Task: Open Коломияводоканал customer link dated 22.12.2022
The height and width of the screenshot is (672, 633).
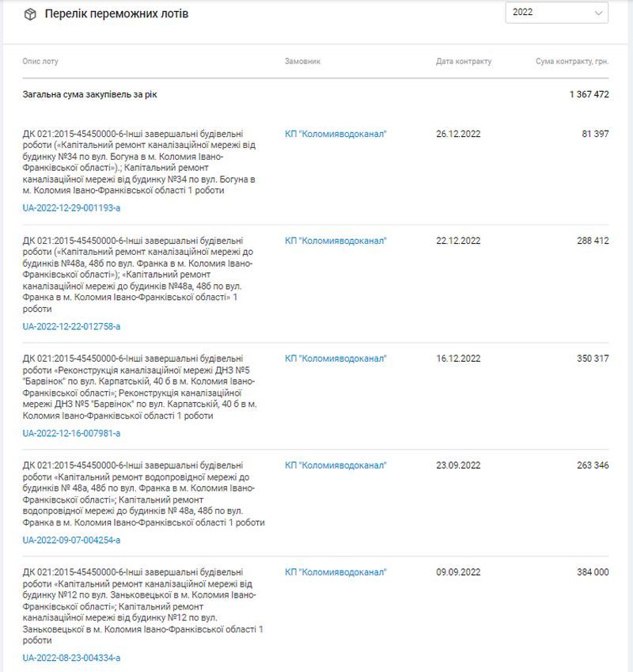Action: [335, 241]
